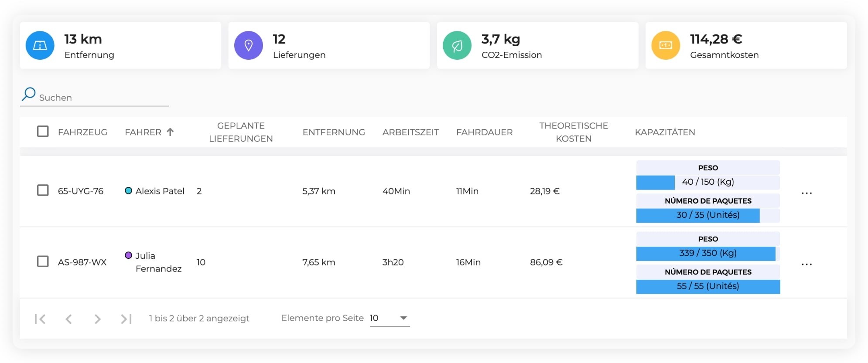Viewport: 868px width, 363px height.
Task: Go to the last page
Action: click(x=126, y=319)
